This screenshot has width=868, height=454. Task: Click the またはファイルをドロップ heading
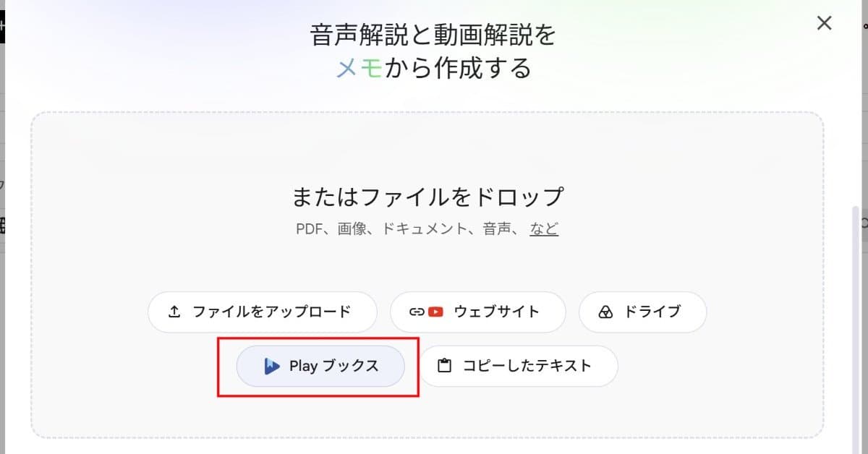427,196
